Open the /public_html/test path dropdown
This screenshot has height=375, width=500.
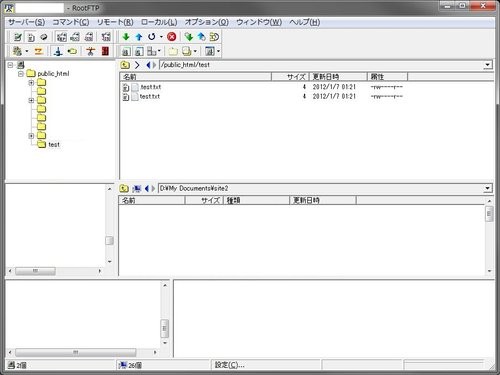click(488, 65)
